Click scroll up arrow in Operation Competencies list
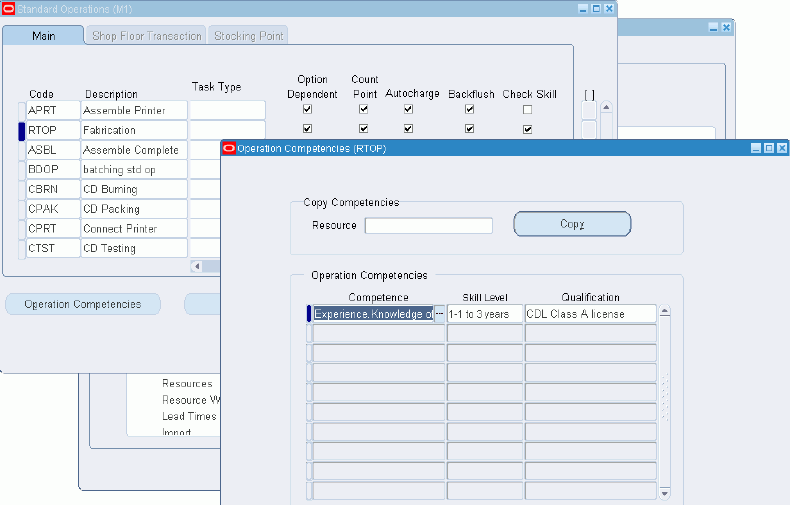This screenshot has height=505, width=790. [665, 311]
